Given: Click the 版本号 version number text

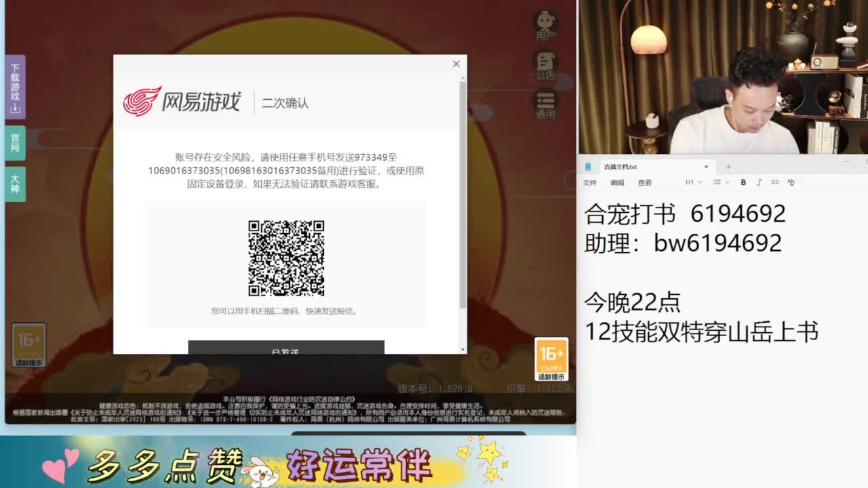Looking at the screenshot, I should 435,388.
